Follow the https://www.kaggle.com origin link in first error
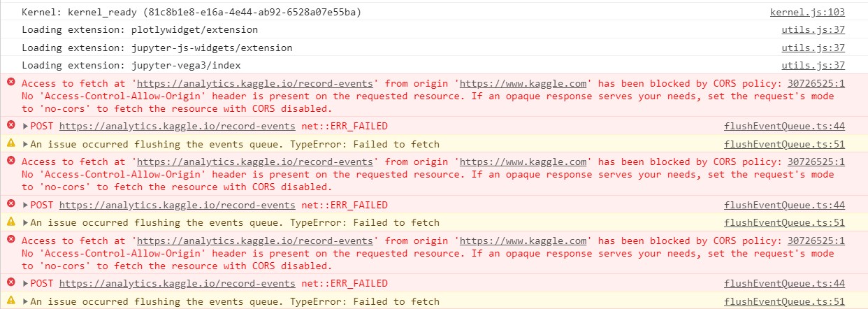868x309 pixels. click(523, 83)
